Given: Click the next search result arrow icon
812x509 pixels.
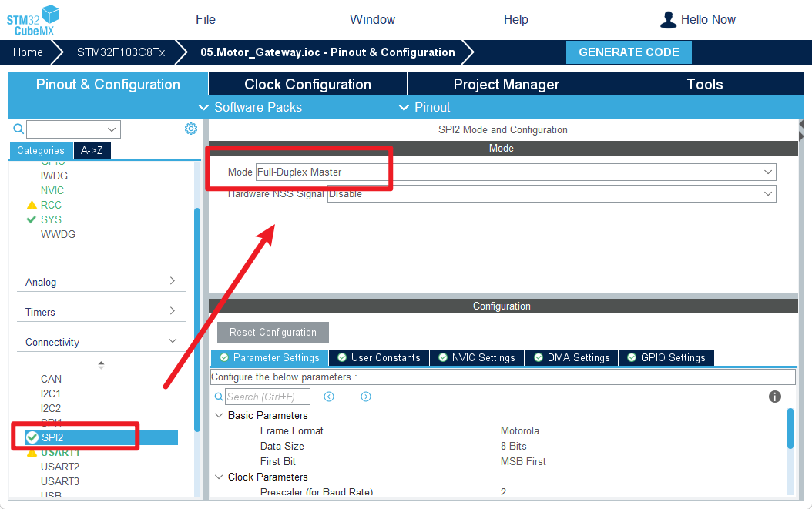Looking at the screenshot, I should tap(366, 397).
